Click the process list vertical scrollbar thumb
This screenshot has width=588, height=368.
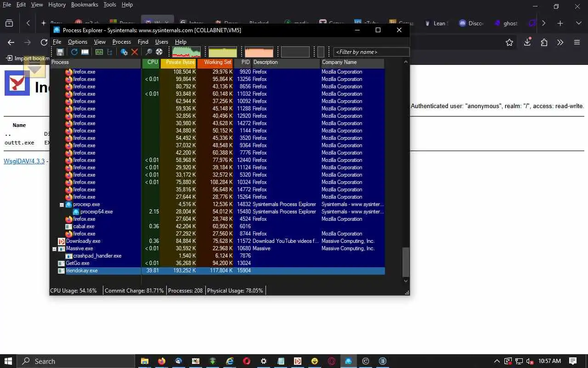[x=406, y=262]
